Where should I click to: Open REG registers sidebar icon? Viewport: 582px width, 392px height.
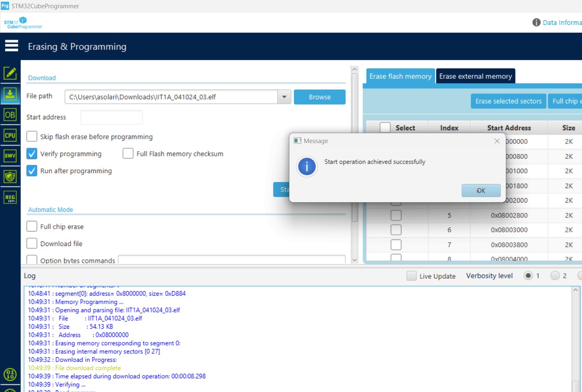coord(10,197)
